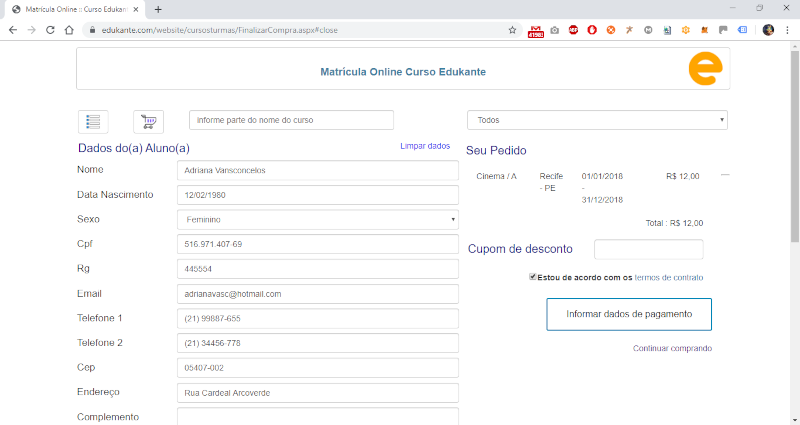This screenshot has width=800, height=425.
Task: Open the course list icon button
Action: click(x=93, y=121)
